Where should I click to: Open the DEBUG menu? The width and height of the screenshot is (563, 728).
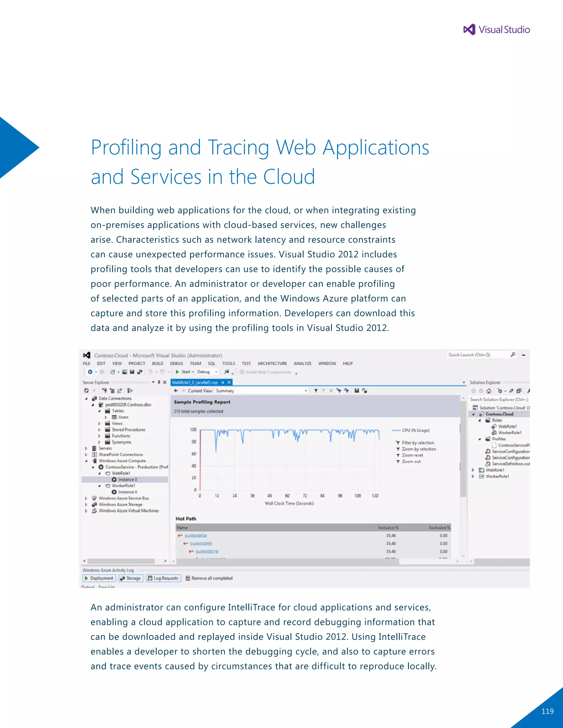pyautogui.click(x=176, y=364)
